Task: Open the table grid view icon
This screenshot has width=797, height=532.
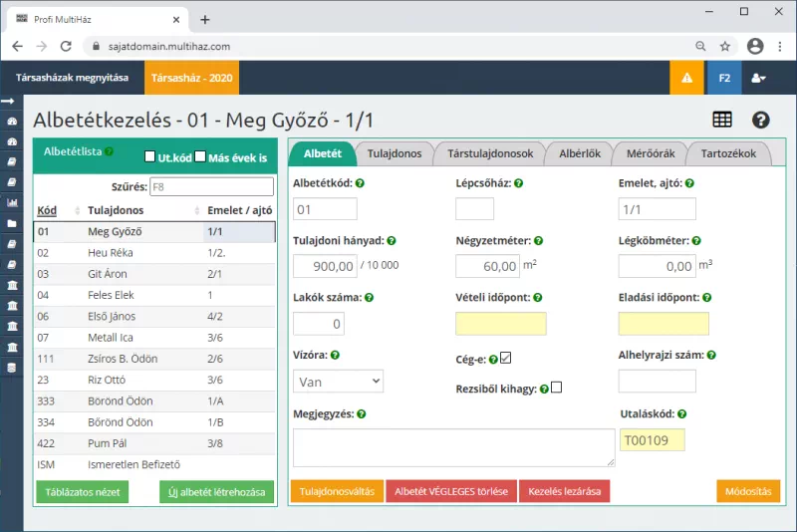Action: [722, 120]
